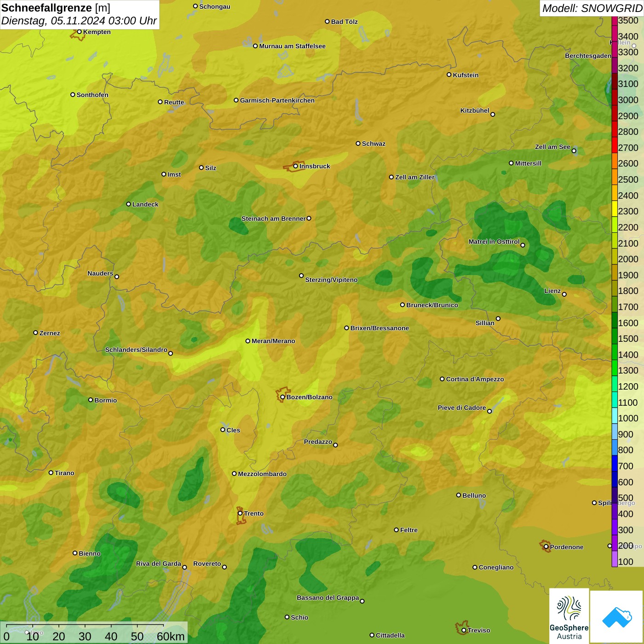Image resolution: width=644 pixels, height=644 pixels.
Task: Click the 'Sterzing/Vipiteno' label
Action: click(x=331, y=280)
